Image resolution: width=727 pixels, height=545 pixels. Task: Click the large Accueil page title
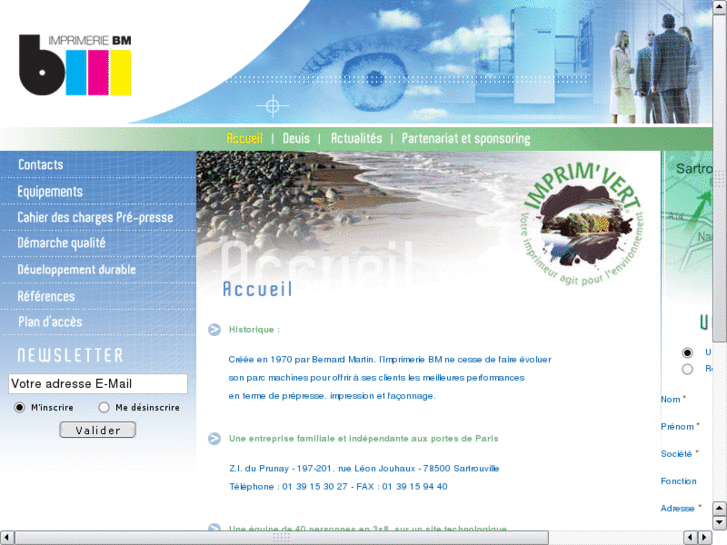pyautogui.click(x=257, y=289)
